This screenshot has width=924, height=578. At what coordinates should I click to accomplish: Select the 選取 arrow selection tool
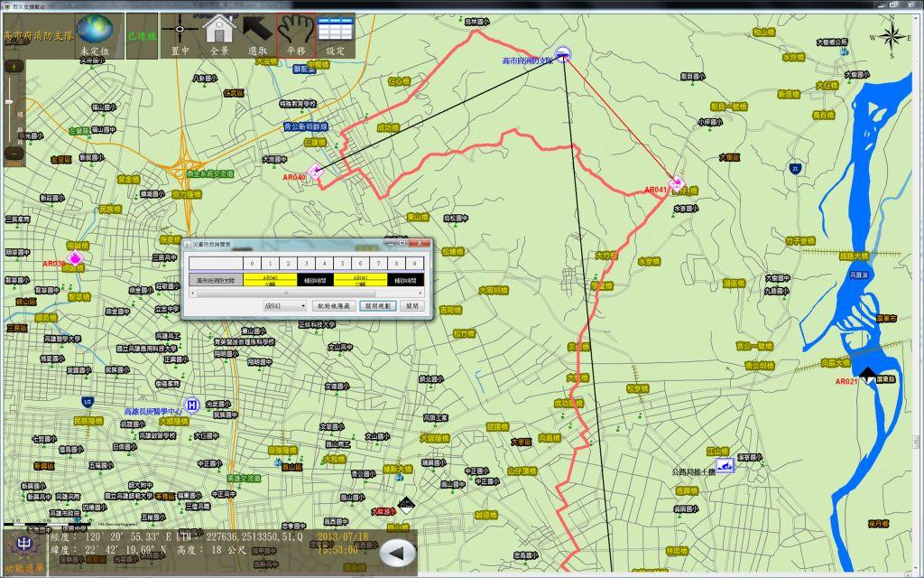pyautogui.click(x=257, y=35)
